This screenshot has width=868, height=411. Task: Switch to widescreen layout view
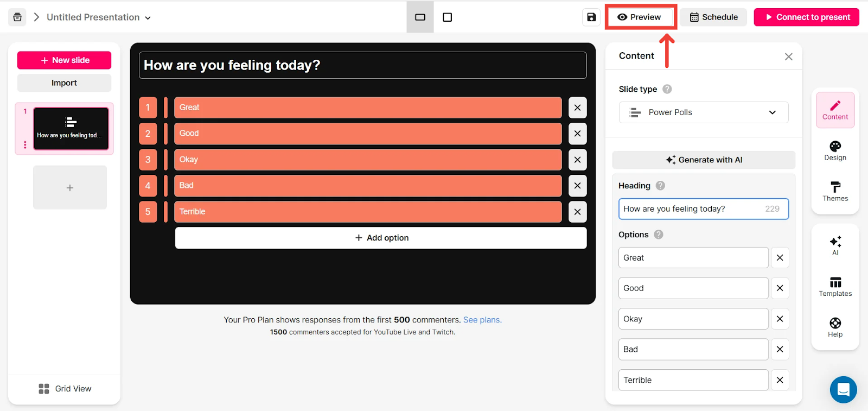420,17
